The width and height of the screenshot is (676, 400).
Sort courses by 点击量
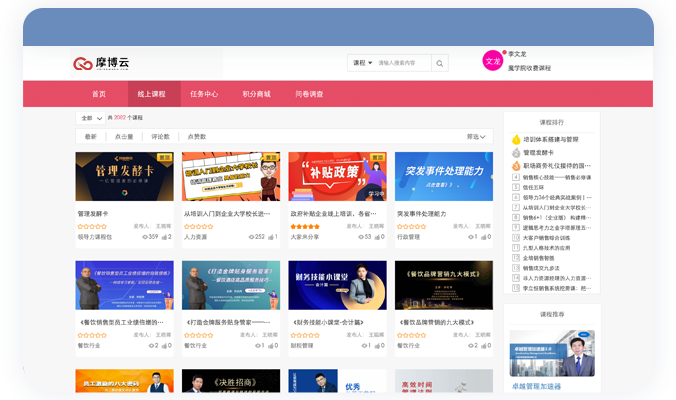click(124, 137)
